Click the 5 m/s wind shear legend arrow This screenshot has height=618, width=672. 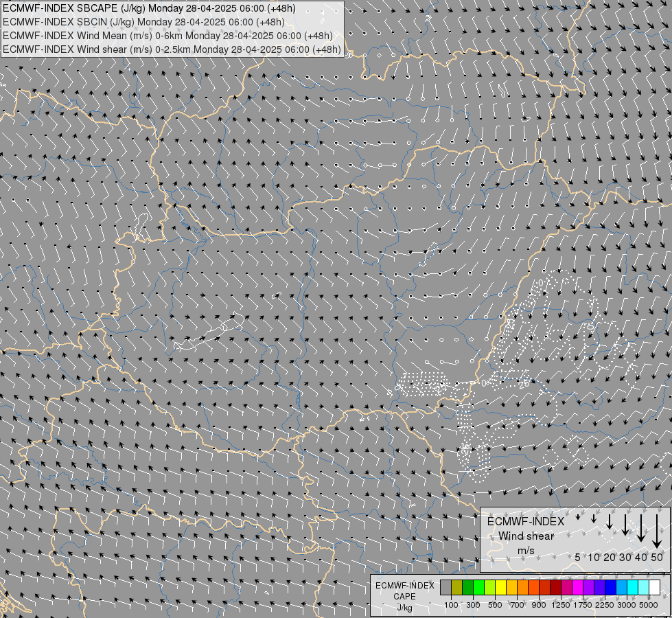tap(578, 517)
